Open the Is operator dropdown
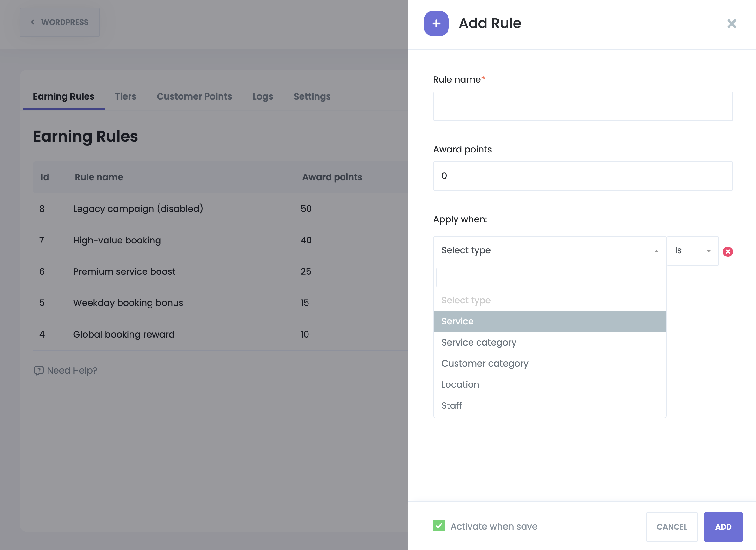The width and height of the screenshot is (756, 550). [x=692, y=251]
